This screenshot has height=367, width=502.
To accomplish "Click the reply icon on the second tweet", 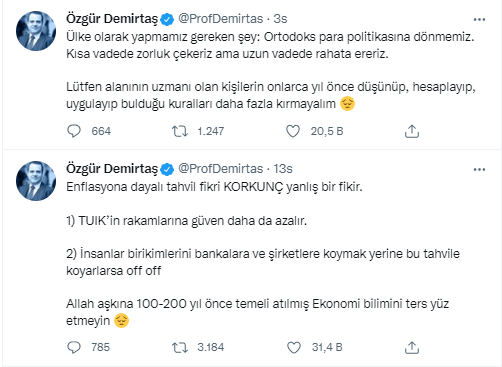I will click(x=74, y=347).
